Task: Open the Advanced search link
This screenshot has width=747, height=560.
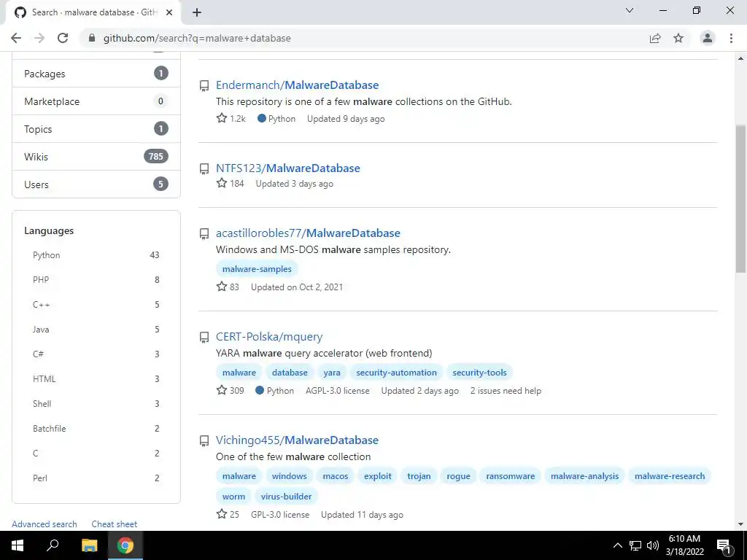Action: point(44,524)
